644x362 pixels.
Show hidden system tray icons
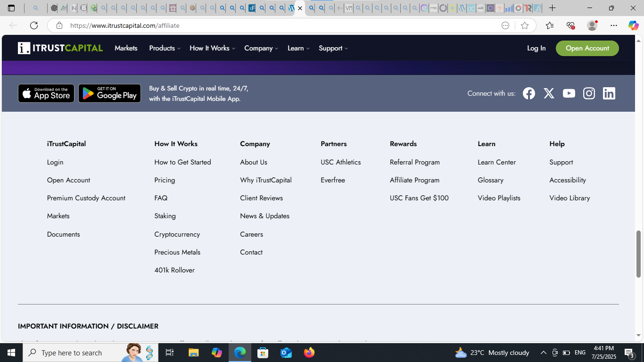pyautogui.click(x=543, y=353)
